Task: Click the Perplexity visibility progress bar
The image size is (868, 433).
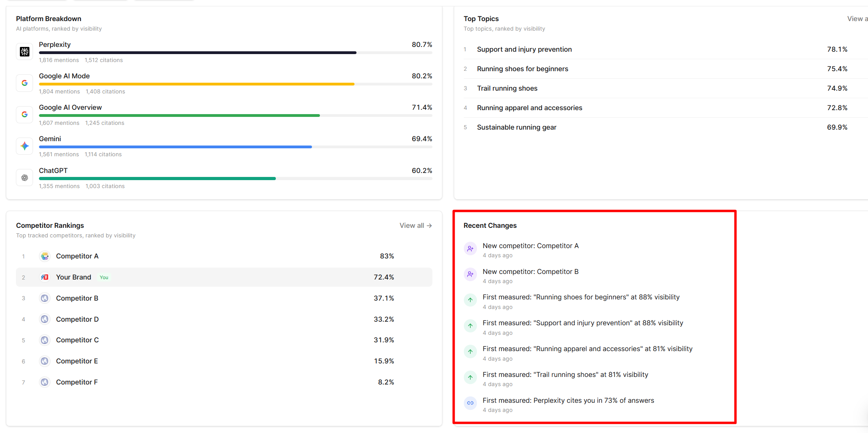Action: point(236,52)
